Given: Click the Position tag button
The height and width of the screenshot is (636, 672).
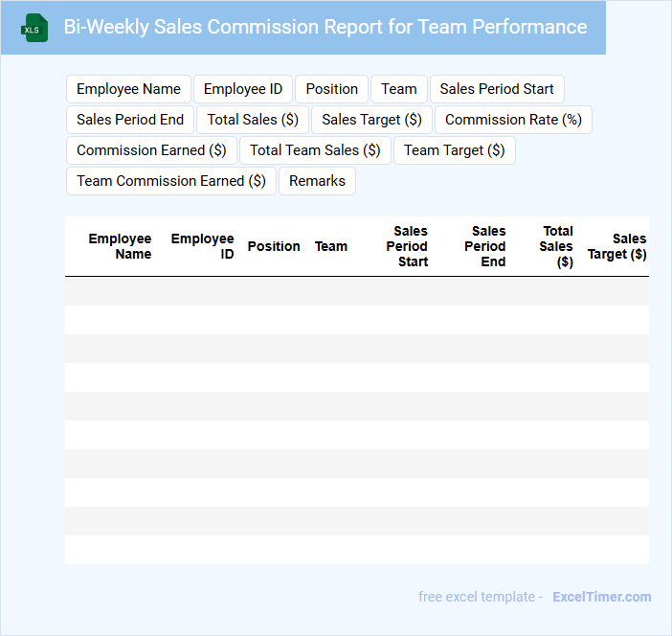Looking at the screenshot, I should [x=331, y=89].
